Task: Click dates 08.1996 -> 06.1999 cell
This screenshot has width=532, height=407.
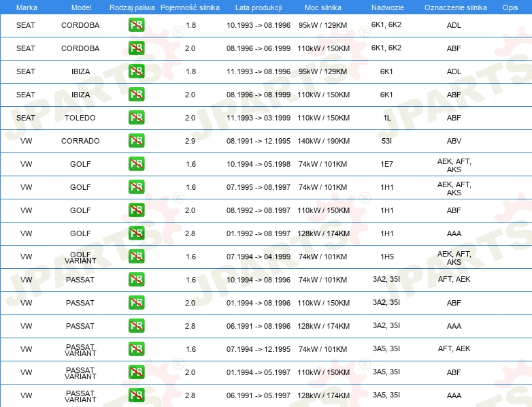Action: coord(259,48)
